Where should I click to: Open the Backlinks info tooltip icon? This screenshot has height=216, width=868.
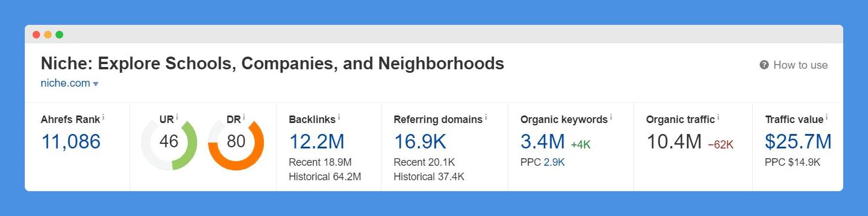pyautogui.click(x=339, y=117)
